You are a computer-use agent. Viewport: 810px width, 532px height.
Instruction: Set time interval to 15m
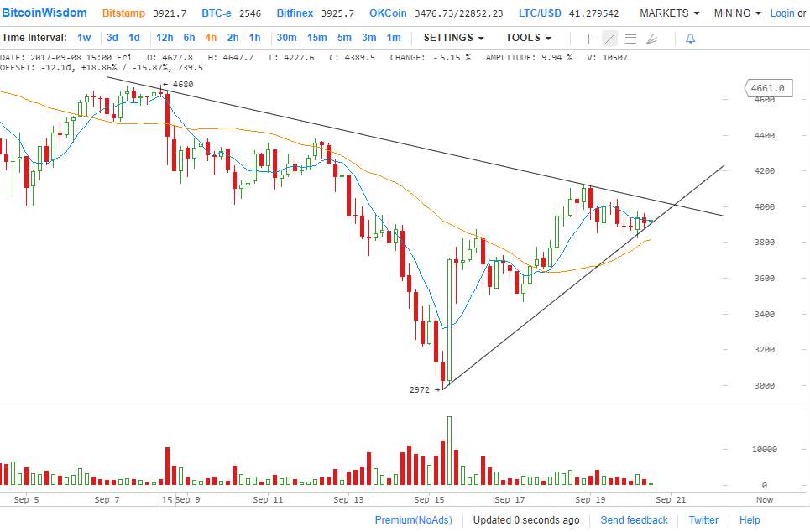316,38
